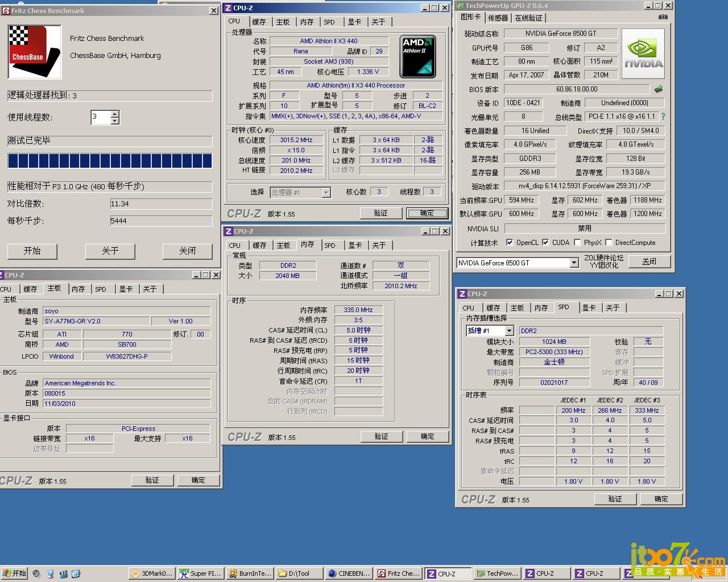This screenshot has height=582, width=728.
Task: Switch to Super PI via its taskbar icon
Action: point(200,573)
